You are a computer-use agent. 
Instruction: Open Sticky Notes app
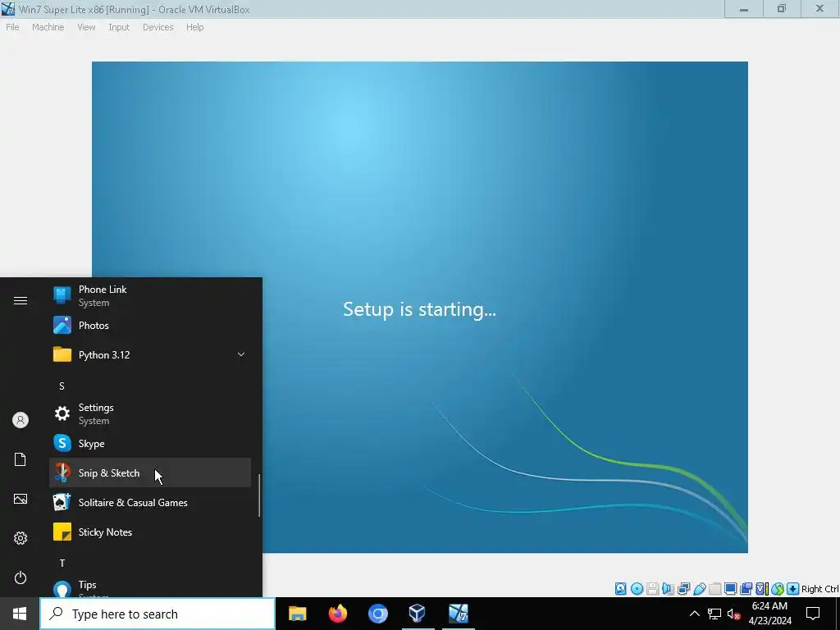[150, 532]
